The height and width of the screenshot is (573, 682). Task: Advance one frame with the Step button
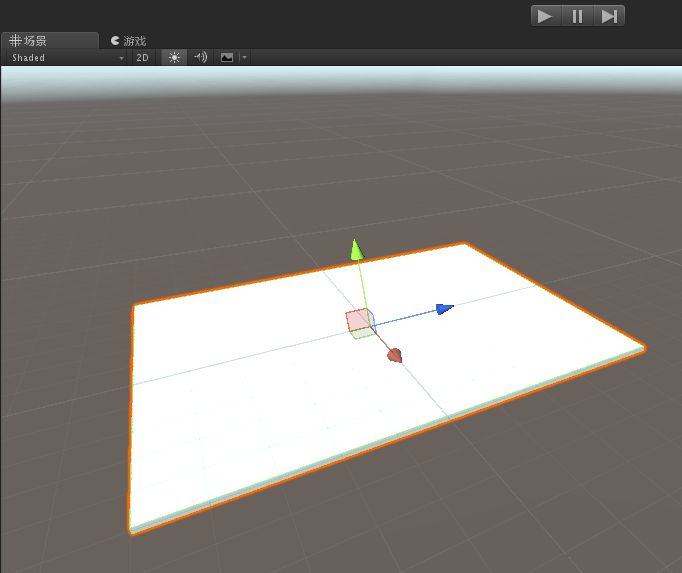coord(609,16)
